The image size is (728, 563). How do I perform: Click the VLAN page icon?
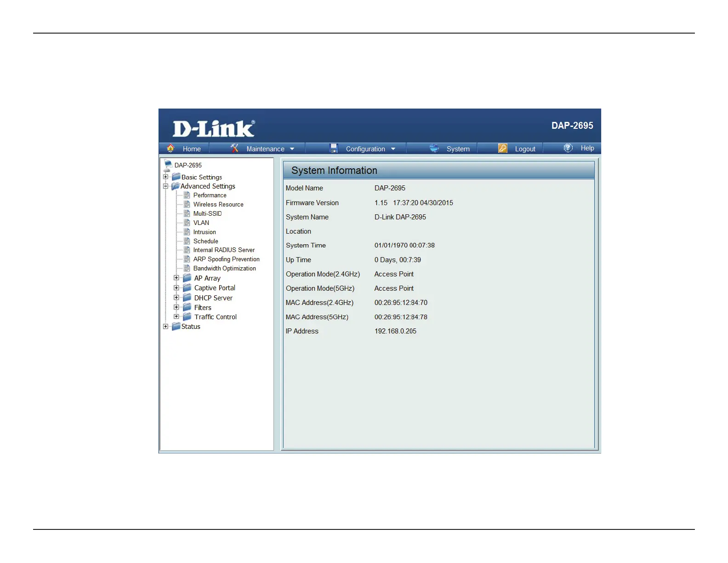[187, 223]
